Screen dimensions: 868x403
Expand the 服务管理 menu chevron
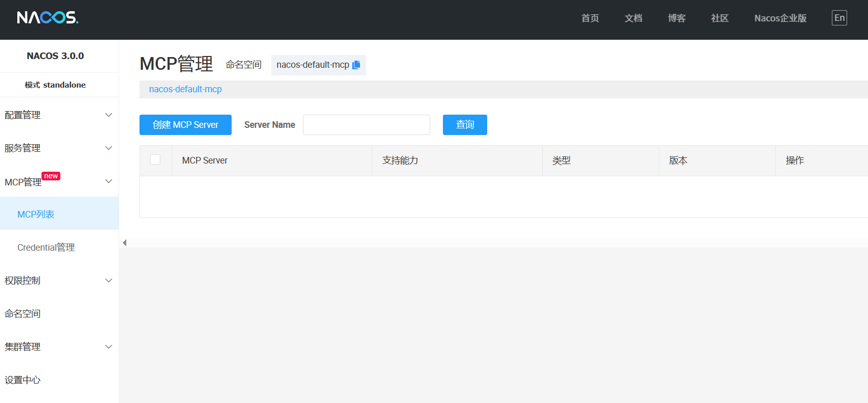pos(108,148)
